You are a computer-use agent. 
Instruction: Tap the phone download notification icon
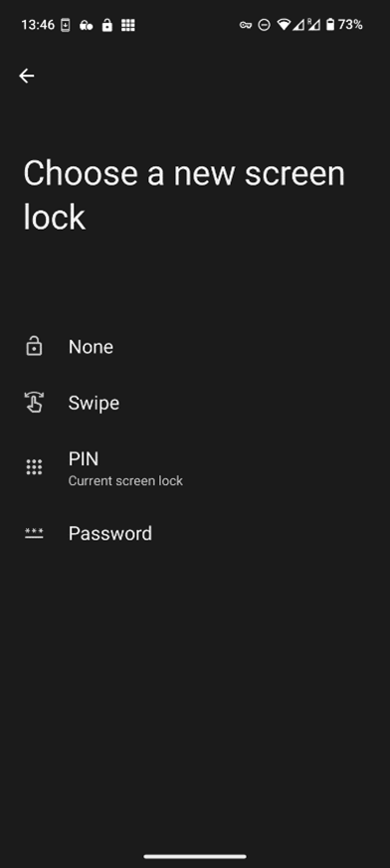click(x=66, y=25)
